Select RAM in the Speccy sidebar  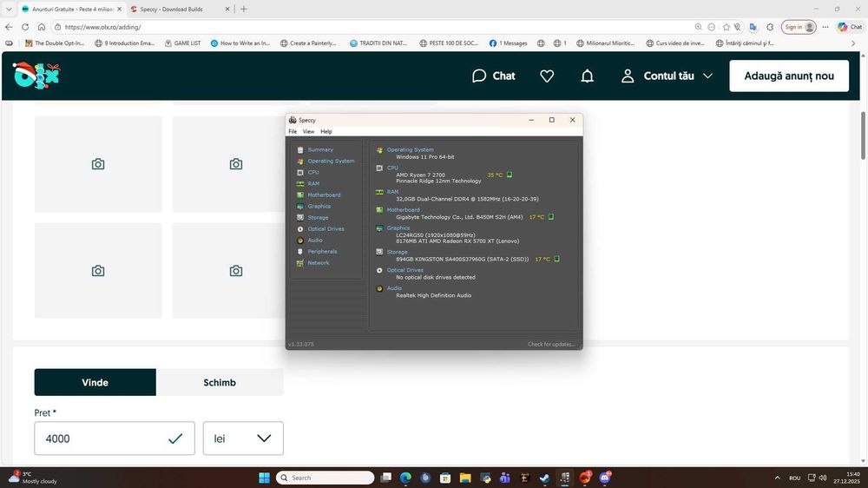tap(313, 183)
